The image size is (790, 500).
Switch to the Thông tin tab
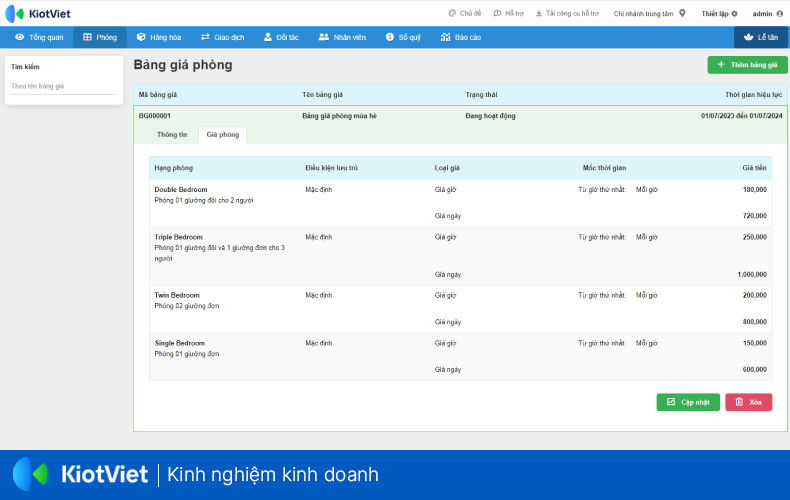click(172, 135)
